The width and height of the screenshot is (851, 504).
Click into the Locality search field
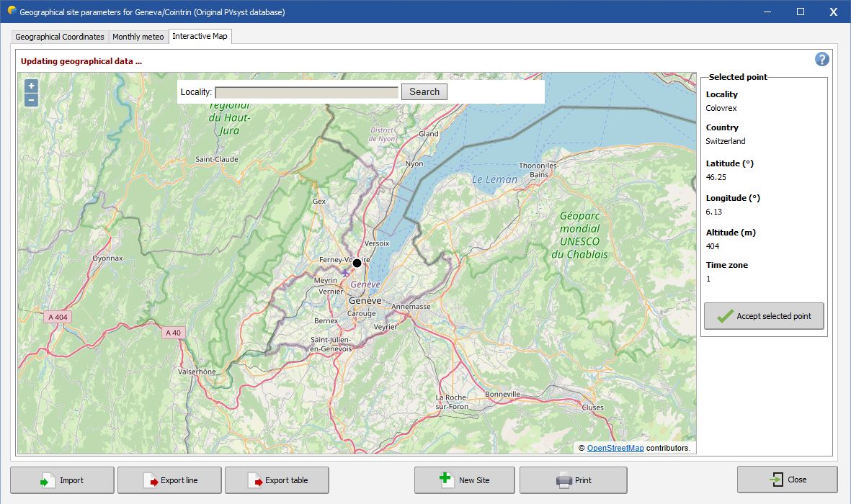[306, 92]
